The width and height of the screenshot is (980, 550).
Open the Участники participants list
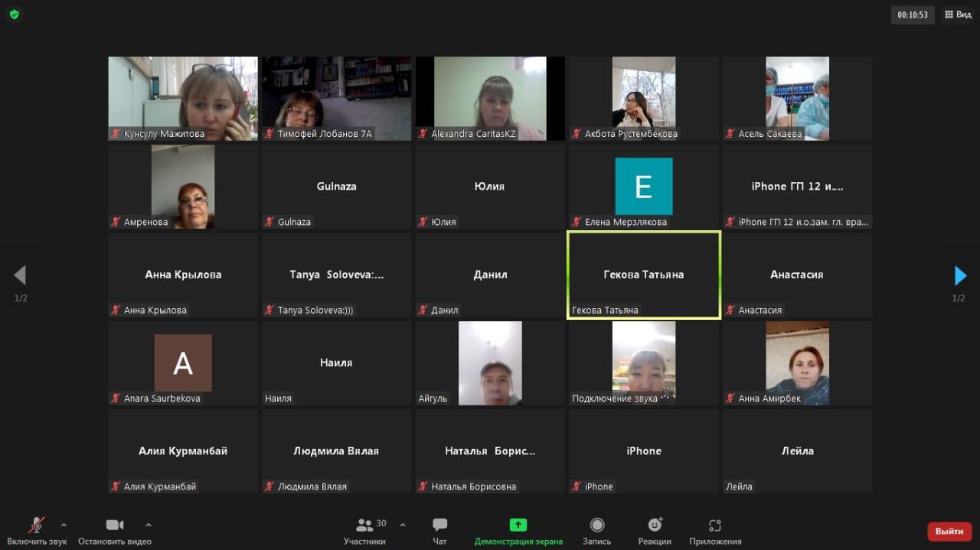coord(365,531)
